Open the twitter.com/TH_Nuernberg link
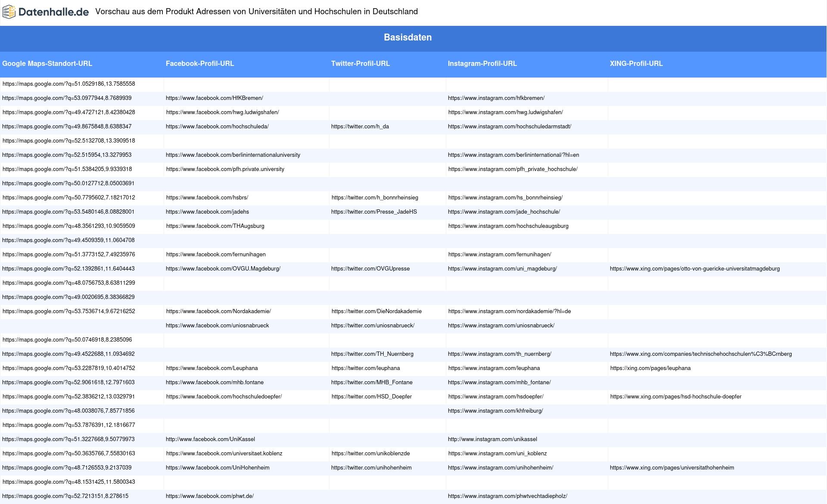Screen dimensions: 827x504 point(372,354)
